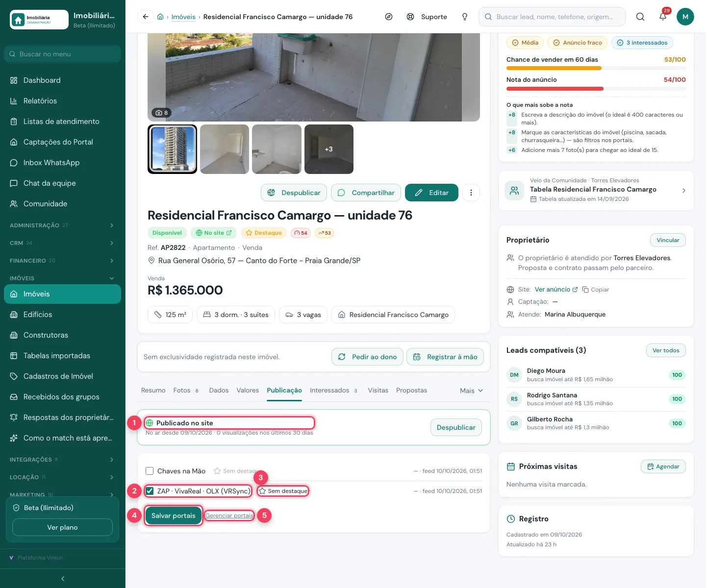Screen dimensions: 706x588
Task: Open user avatar M menu
Action: 685,17
